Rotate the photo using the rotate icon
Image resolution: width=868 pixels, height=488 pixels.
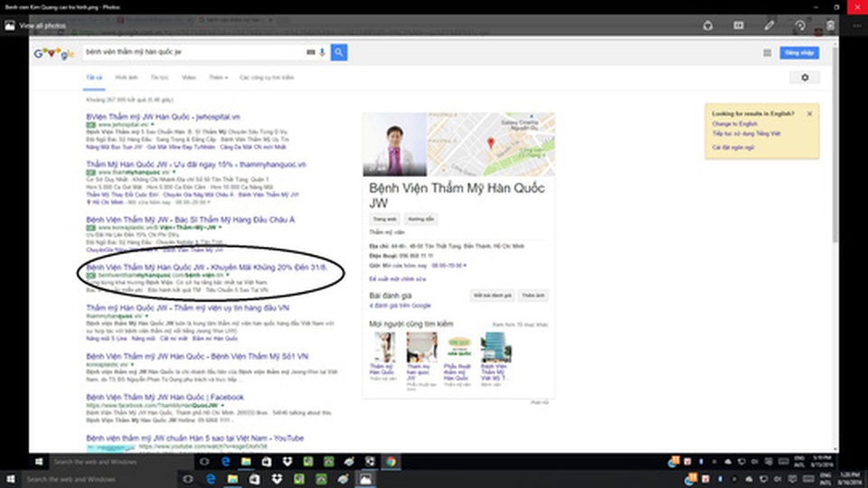pos(799,25)
